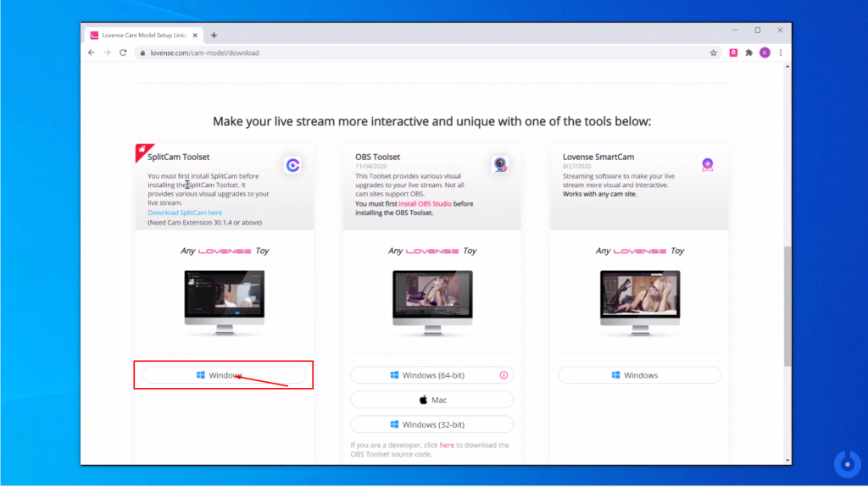Click the SplitCam Toolset monitor preview image
This screenshot has width=868, height=487.
click(224, 302)
